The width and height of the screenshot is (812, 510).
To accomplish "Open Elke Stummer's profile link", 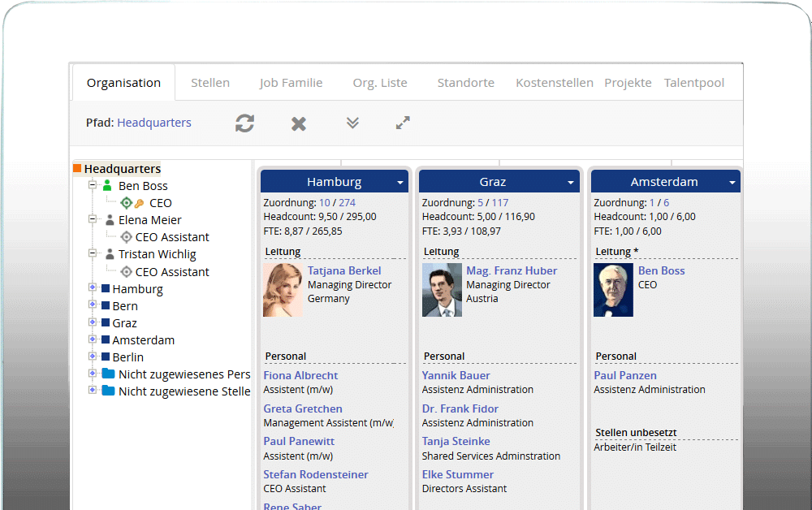I will pos(458,474).
